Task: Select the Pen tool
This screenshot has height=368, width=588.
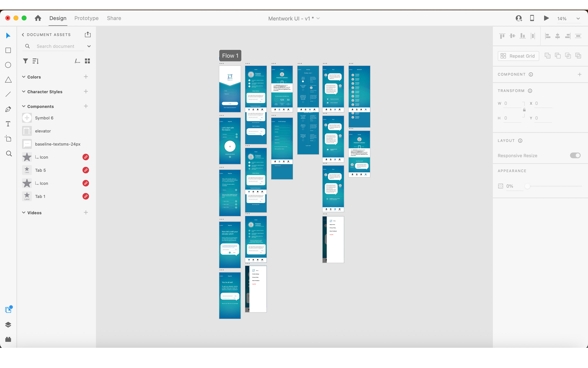Action: click(x=8, y=109)
